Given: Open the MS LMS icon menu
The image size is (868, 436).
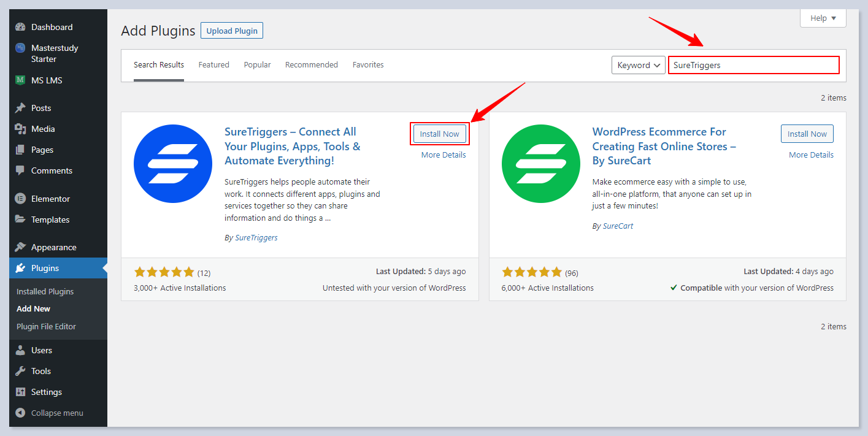Looking at the screenshot, I should click(20, 80).
